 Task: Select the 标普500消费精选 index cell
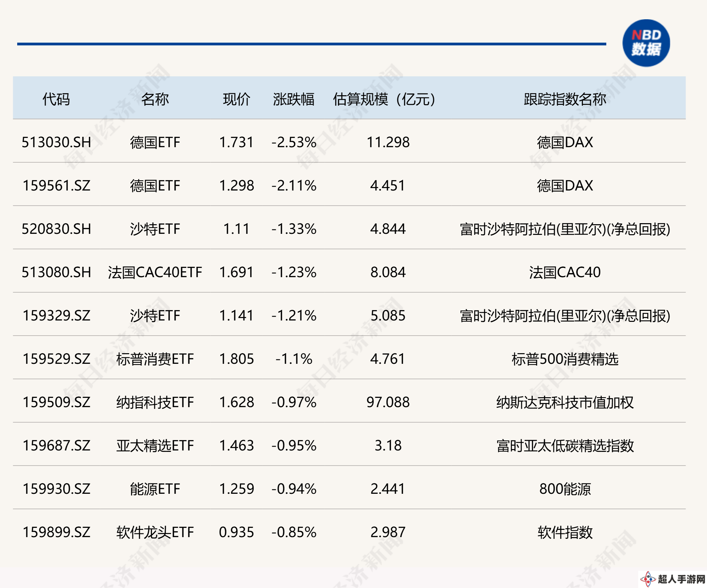coord(565,359)
